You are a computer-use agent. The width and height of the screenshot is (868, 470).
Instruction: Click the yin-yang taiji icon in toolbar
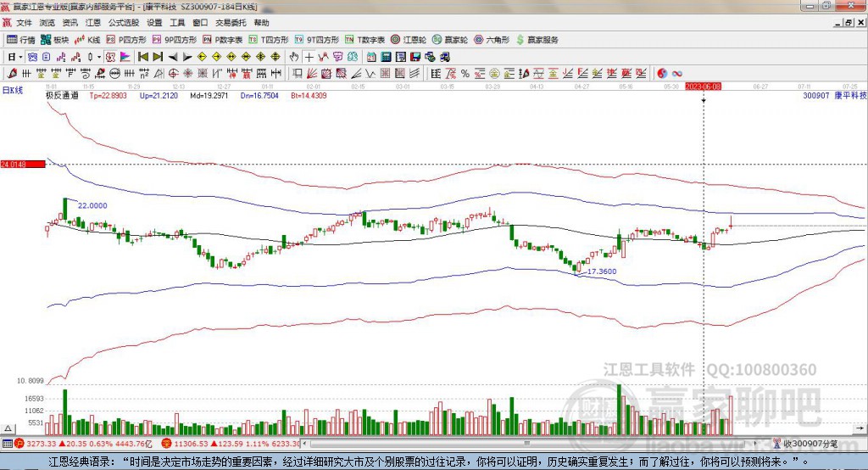[662, 73]
